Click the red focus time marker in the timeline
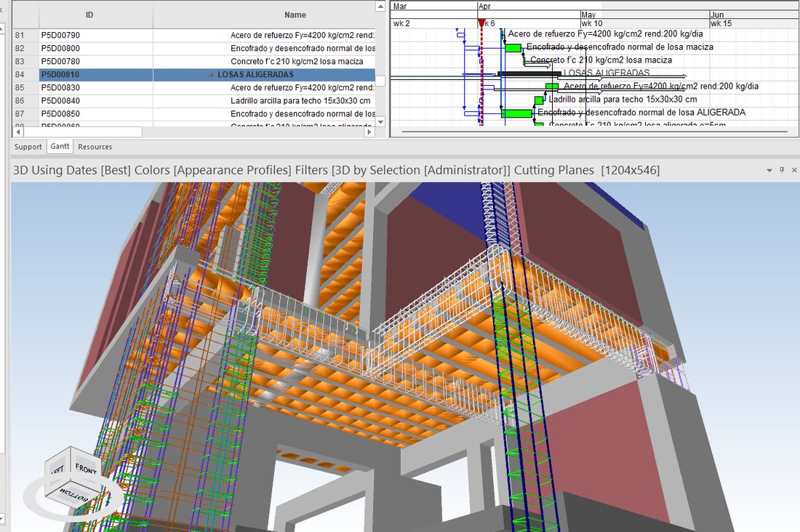Screen dimensions: 800x532 (x=481, y=23)
